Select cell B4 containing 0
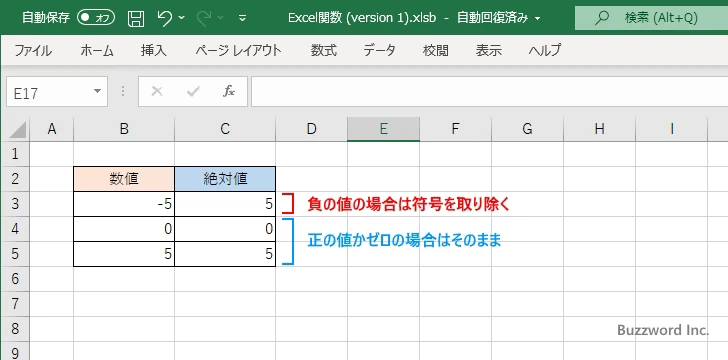 coord(124,229)
